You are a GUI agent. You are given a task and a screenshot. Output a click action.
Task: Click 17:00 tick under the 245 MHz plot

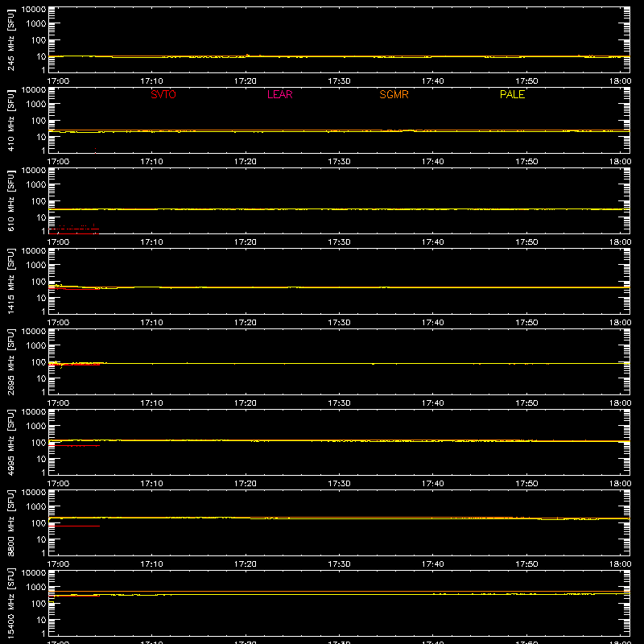(x=58, y=81)
